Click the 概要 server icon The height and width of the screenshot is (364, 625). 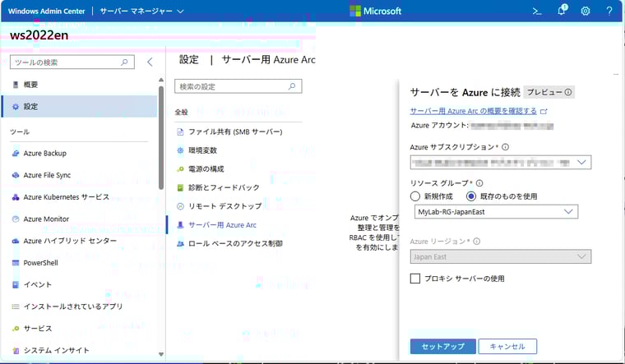point(16,85)
